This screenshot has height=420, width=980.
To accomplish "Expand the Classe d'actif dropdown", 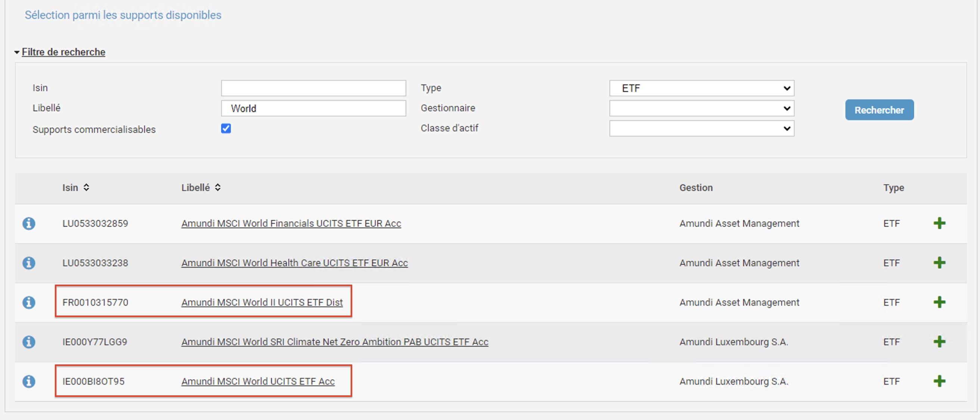I will coord(701,128).
